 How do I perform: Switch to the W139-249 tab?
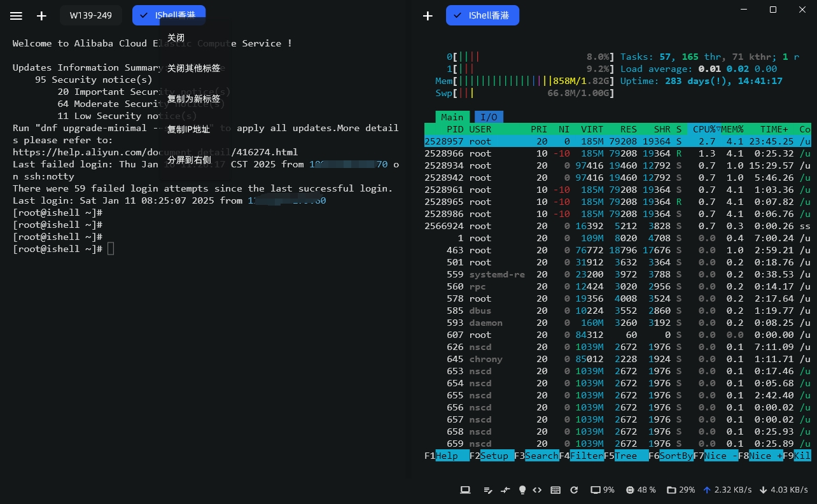coord(91,15)
